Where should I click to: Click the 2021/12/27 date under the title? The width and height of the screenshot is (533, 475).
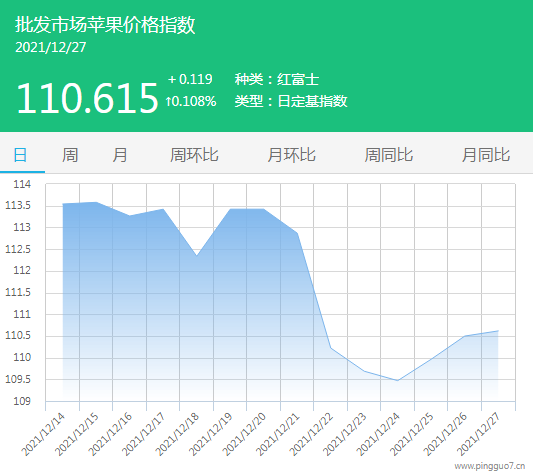pos(51,47)
